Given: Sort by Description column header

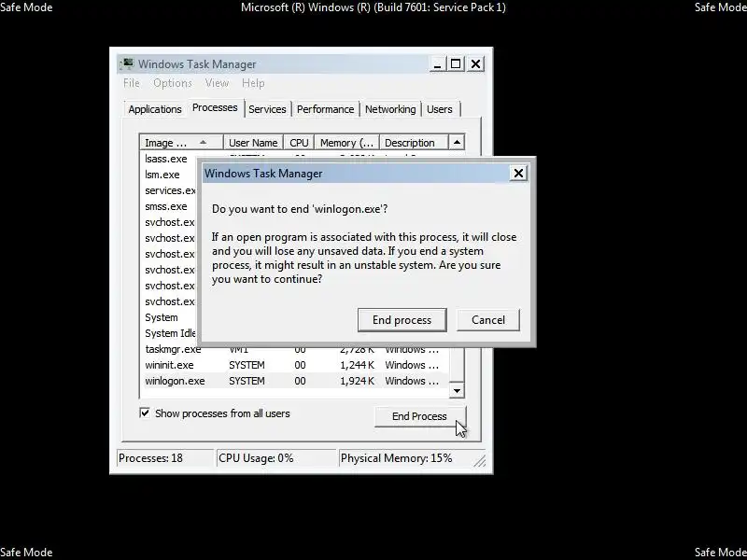Looking at the screenshot, I should click(x=414, y=143).
